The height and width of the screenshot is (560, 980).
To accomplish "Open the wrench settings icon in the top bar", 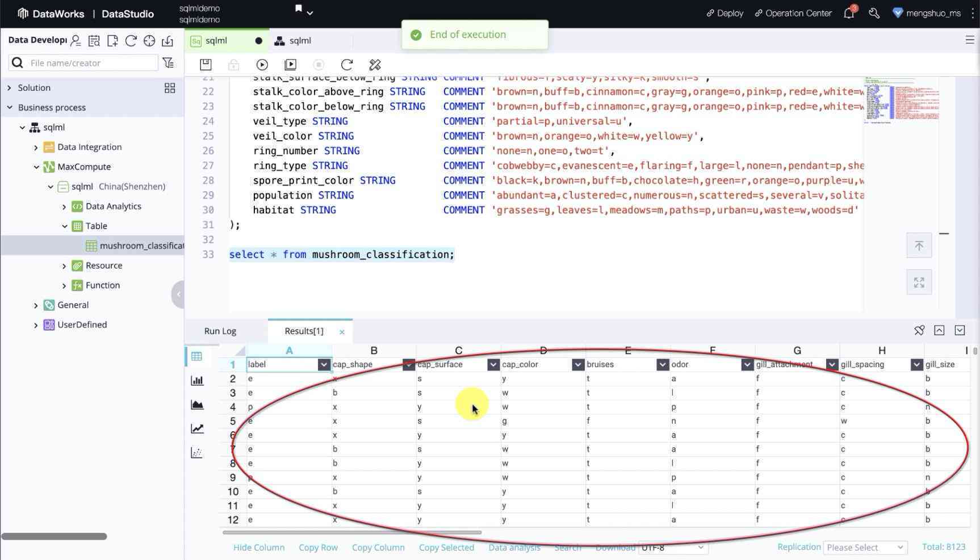I will click(874, 13).
